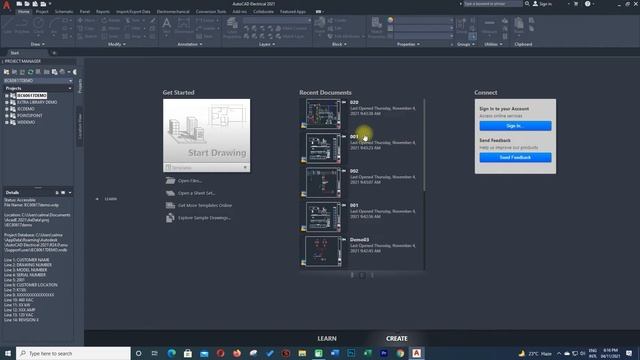
Task: Click the Refresh icon in Project Manager
Action: click(x=30, y=72)
